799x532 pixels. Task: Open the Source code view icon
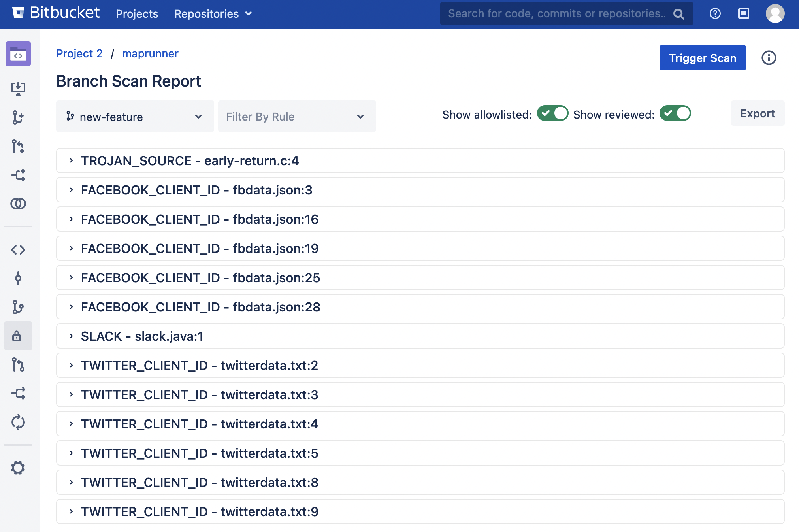(x=18, y=250)
